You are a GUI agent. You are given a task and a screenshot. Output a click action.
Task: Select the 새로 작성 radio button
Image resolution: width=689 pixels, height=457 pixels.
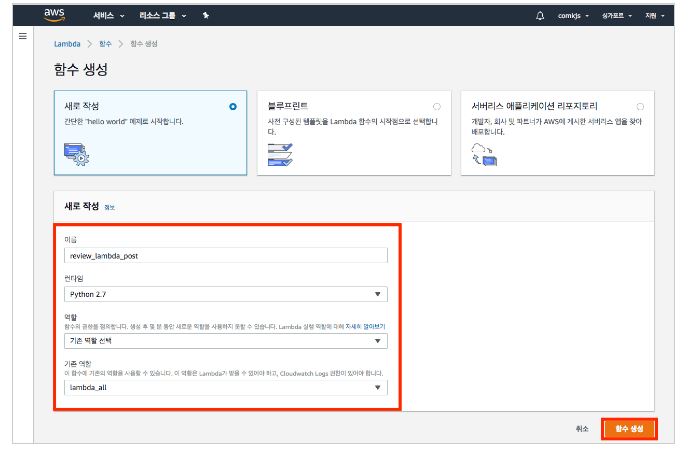click(x=233, y=106)
